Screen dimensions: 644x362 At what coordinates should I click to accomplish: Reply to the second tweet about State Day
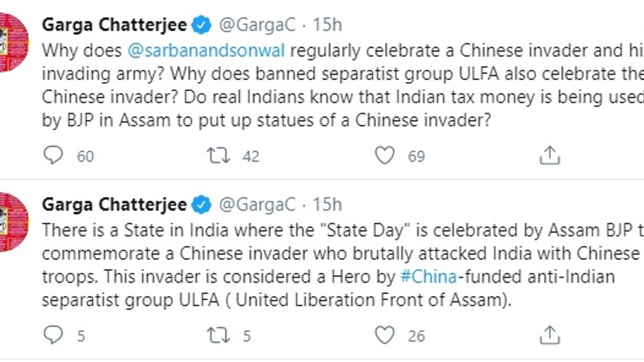53,336
